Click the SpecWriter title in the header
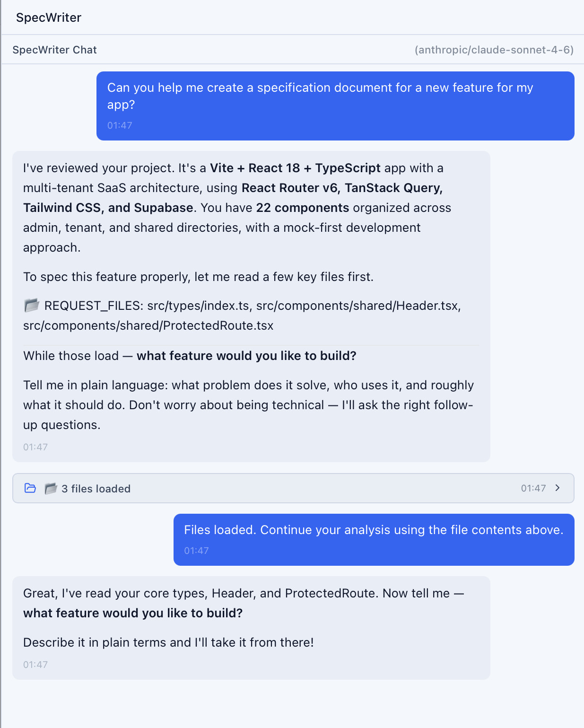 pyautogui.click(x=49, y=17)
